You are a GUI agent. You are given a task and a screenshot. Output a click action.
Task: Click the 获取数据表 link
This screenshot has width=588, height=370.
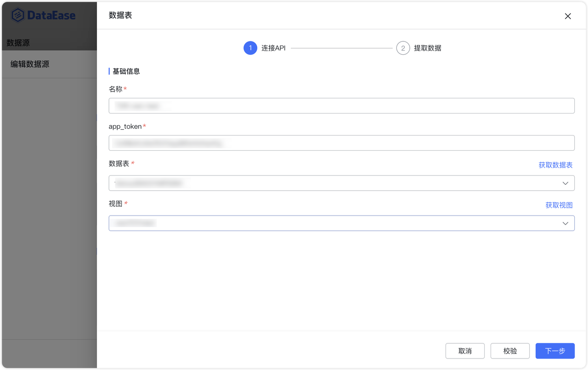click(x=555, y=165)
